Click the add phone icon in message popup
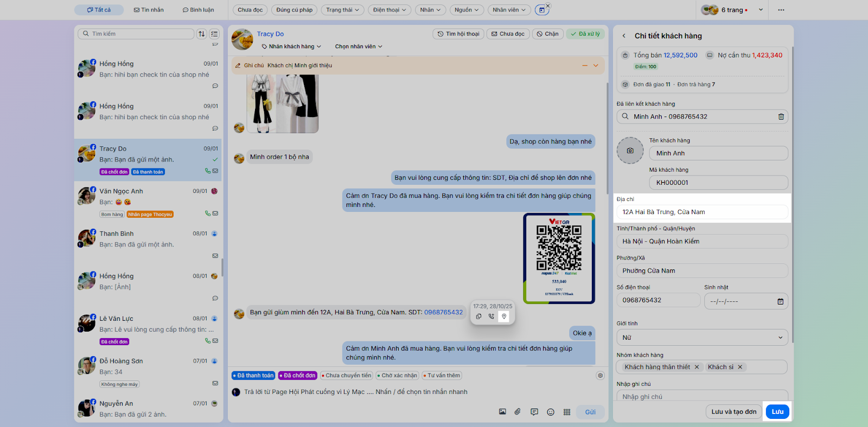This screenshot has width=868, height=427. point(491,316)
